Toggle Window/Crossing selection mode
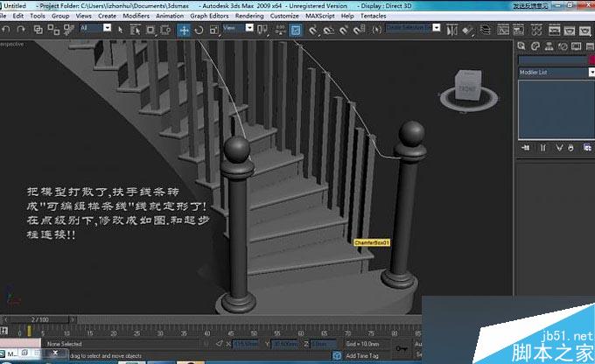Screen dimensions: 595x364 (165, 30)
